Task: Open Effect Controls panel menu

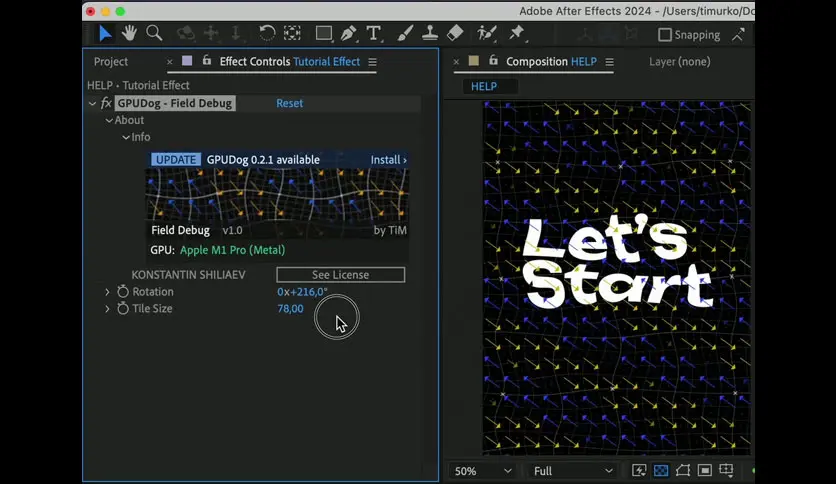Action: (372, 62)
